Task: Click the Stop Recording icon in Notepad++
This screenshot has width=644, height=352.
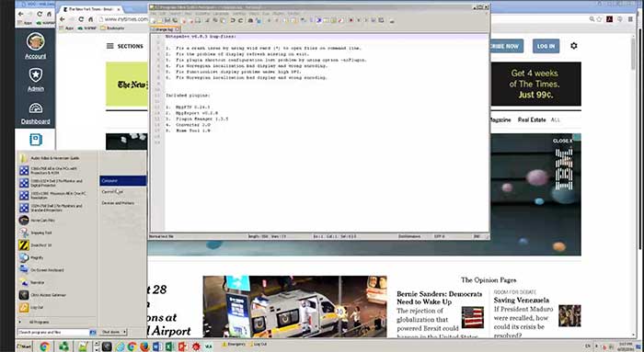Action: [359, 20]
